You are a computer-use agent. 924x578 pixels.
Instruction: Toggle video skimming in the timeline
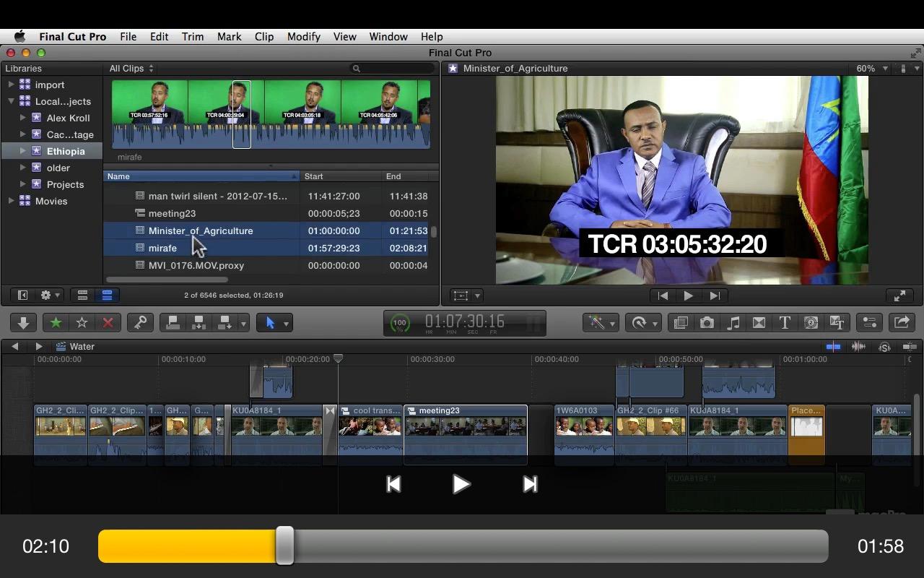point(833,347)
